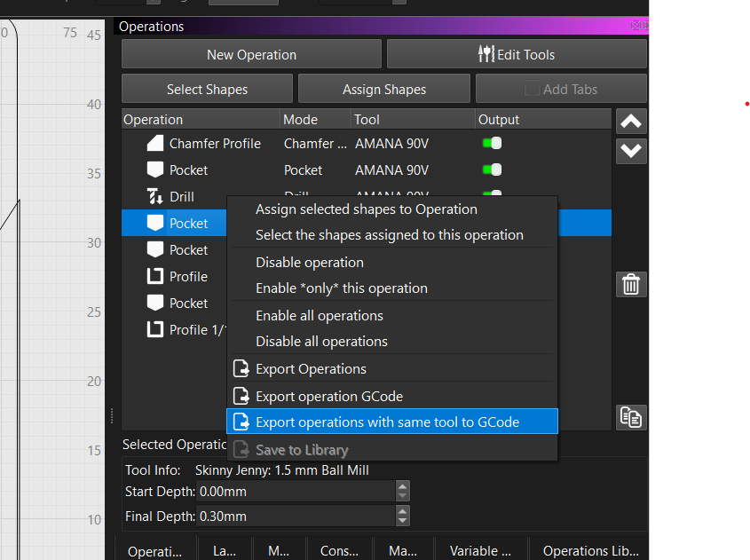
Task: Click AMANA 90V tool in Chamfer Profile row
Action: (x=391, y=144)
